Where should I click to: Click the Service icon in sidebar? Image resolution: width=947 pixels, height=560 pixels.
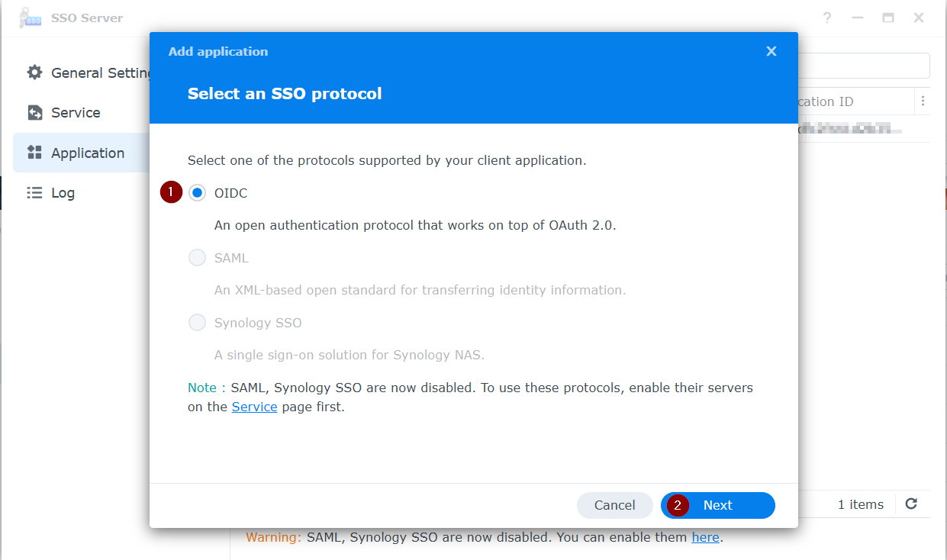coord(34,112)
